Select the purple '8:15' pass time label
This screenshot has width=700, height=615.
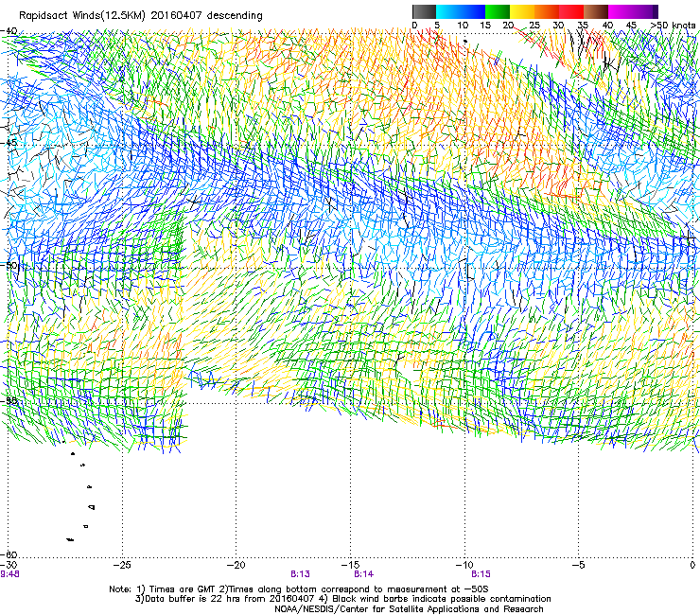(x=481, y=574)
